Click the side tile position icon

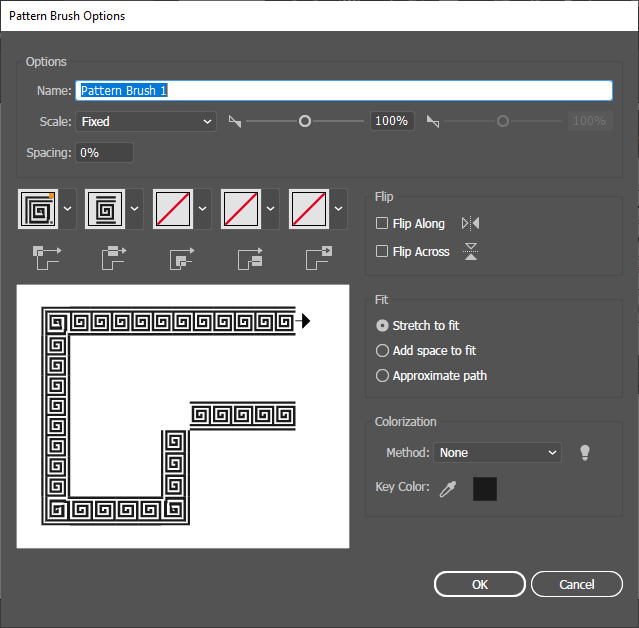[x=114, y=258]
